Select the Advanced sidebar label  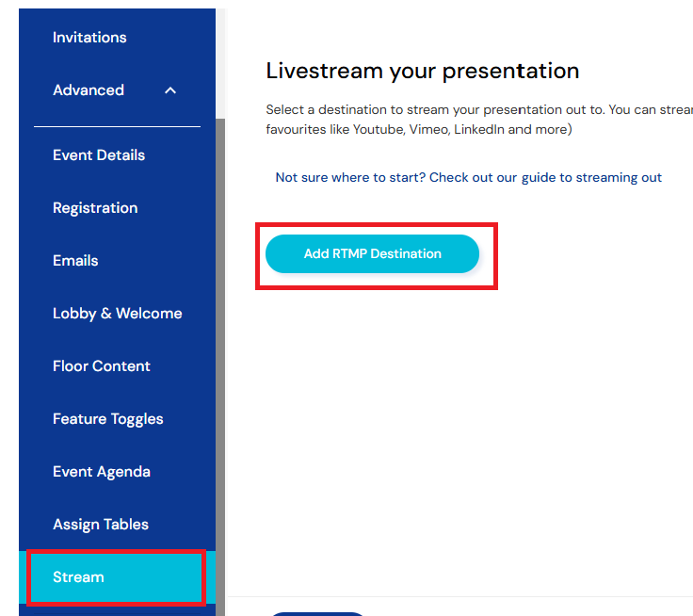[89, 90]
